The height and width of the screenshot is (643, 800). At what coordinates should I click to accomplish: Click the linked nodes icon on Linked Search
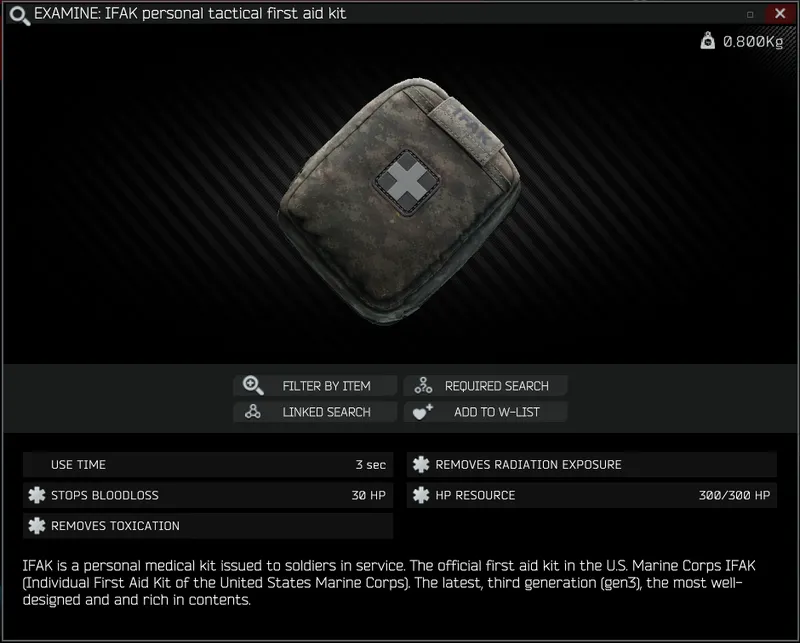253,411
